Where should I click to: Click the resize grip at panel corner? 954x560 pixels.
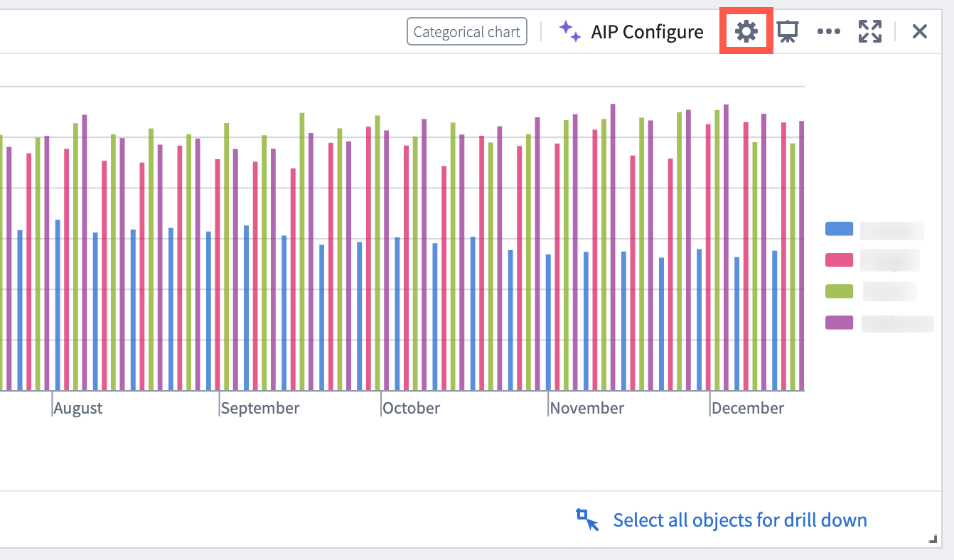tap(933, 539)
